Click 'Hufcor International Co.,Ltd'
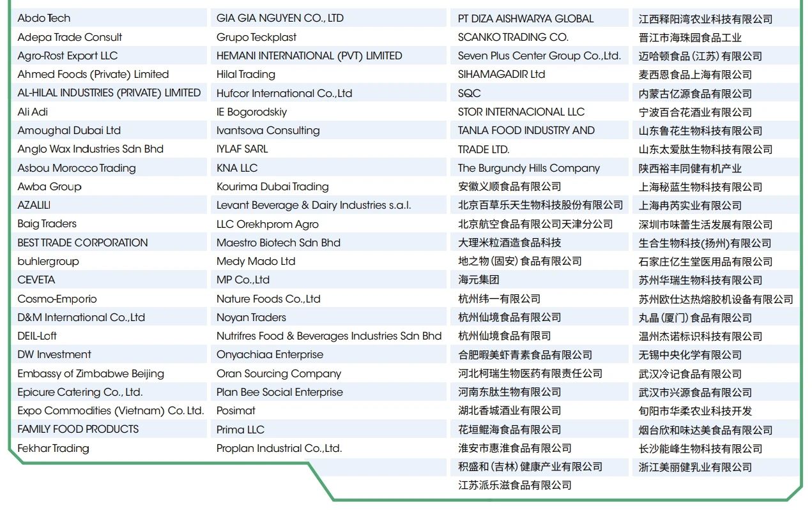Viewport: 812px width, 510px height. (x=284, y=93)
